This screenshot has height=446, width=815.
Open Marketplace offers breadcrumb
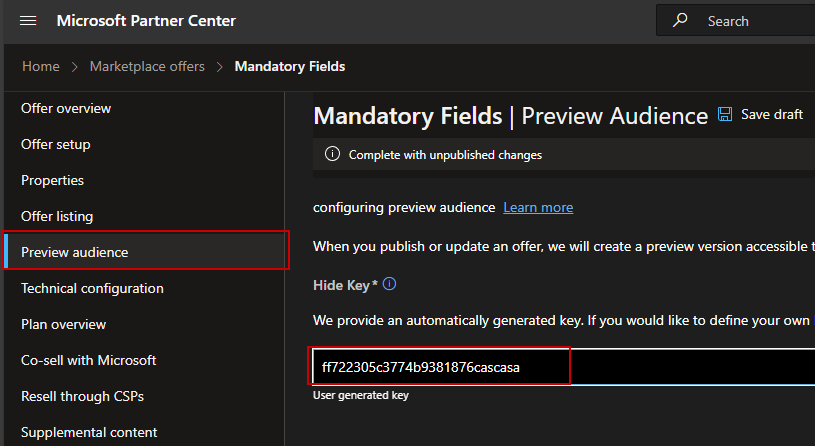tap(147, 67)
